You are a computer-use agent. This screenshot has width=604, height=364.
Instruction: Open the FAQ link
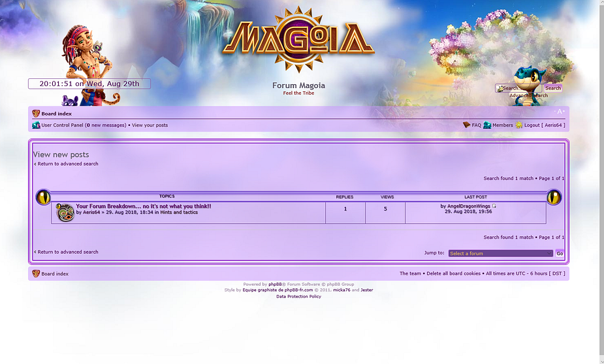point(477,125)
